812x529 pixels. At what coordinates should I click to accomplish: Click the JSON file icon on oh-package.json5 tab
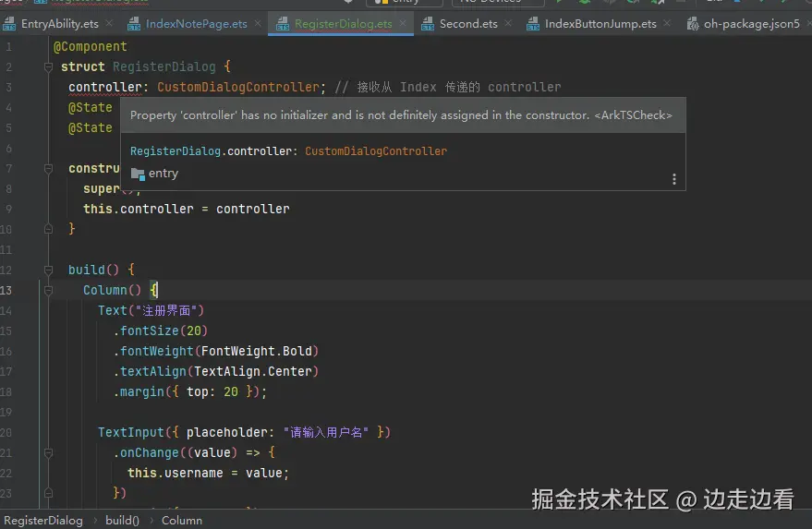click(x=693, y=24)
